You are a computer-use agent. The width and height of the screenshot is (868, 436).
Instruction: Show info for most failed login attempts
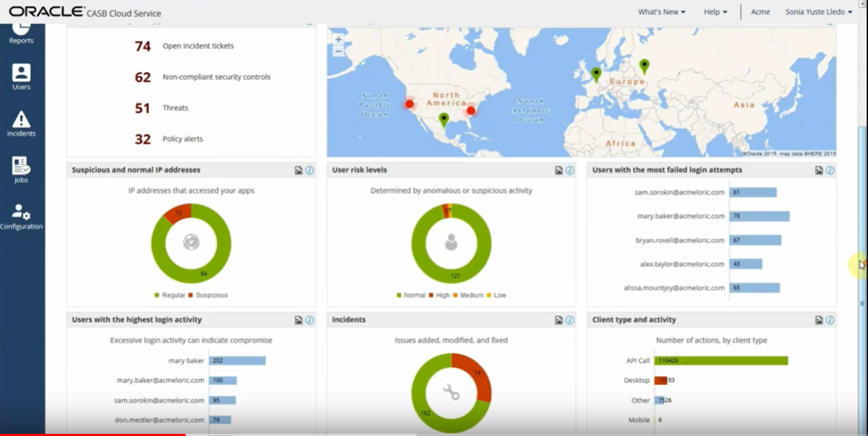[x=830, y=170]
